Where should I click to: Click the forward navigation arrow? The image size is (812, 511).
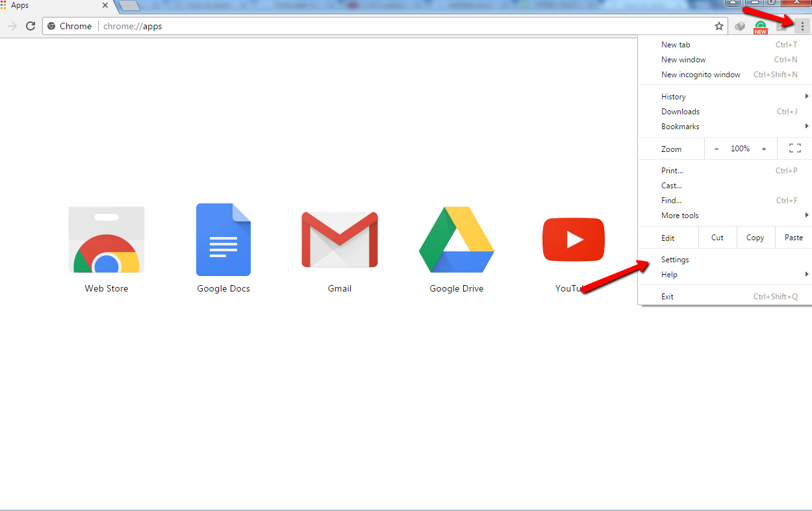click(12, 26)
